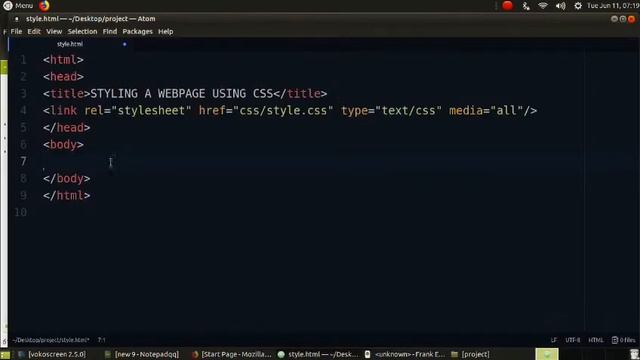Click the opening html tag text
Image resolution: width=640 pixels, height=360 pixels.
coord(63,60)
